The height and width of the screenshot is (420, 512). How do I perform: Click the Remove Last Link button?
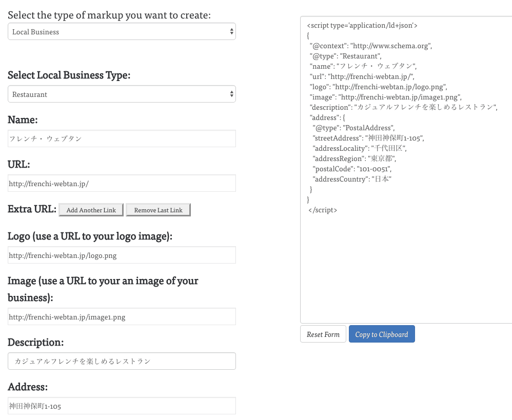coord(158,210)
